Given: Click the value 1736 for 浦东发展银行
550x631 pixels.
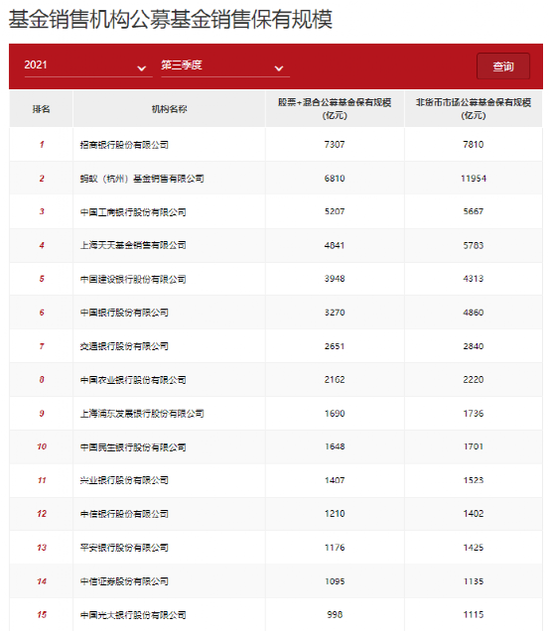Looking at the screenshot, I should click(473, 413).
